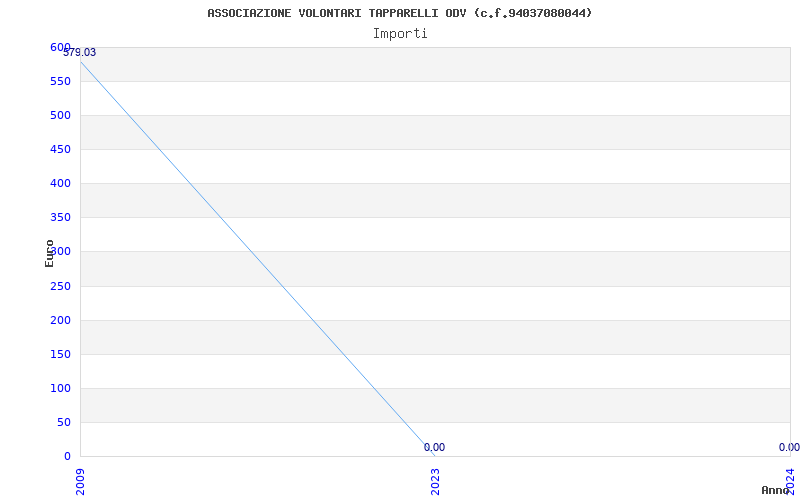This screenshot has width=800, height=500.
Task: Click the 350 y-axis tick label
Action: (60, 217)
